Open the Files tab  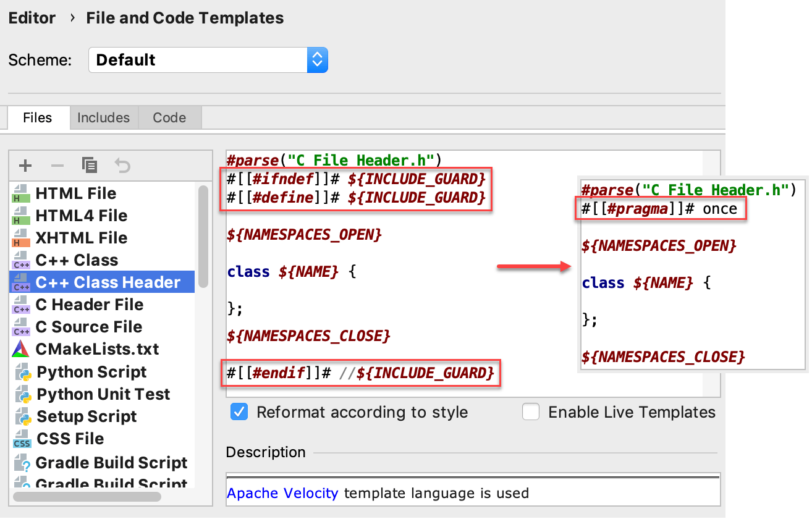point(37,117)
